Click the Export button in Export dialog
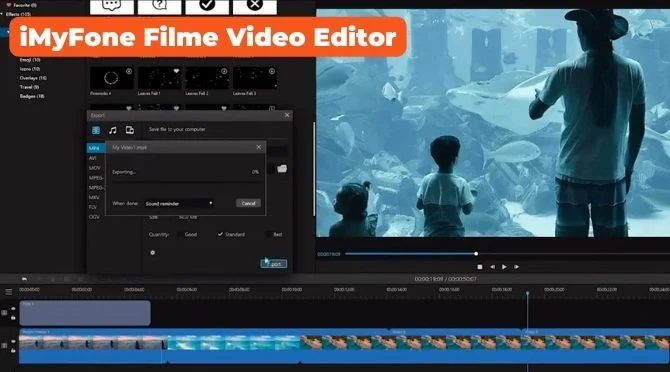 click(x=274, y=264)
